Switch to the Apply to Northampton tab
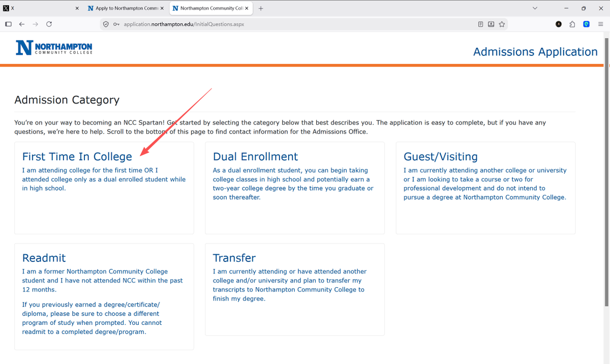The image size is (610, 364). pyautogui.click(x=126, y=8)
